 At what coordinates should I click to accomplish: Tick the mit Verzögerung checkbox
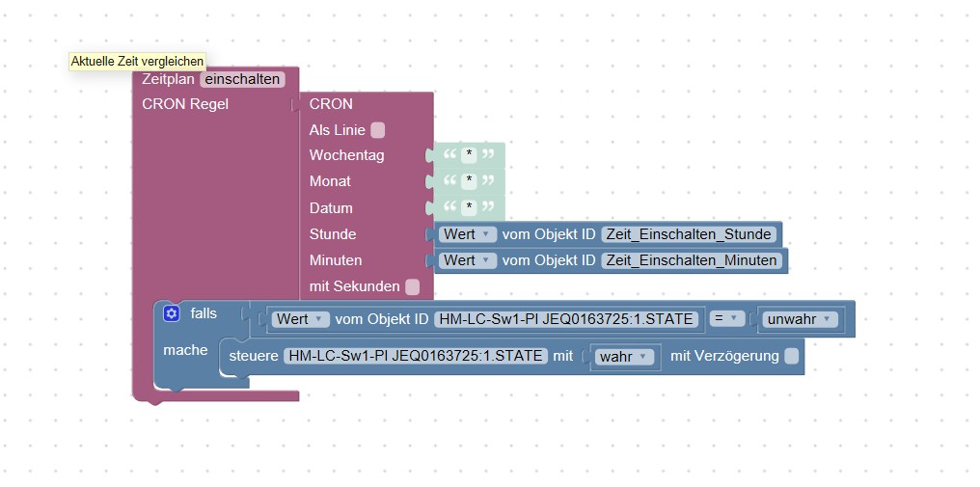791,357
